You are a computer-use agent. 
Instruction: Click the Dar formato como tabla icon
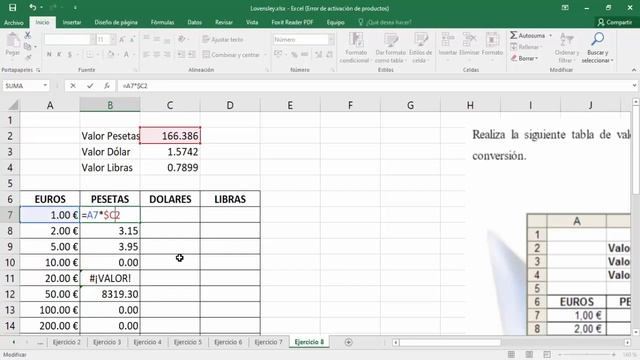[x=391, y=40]
